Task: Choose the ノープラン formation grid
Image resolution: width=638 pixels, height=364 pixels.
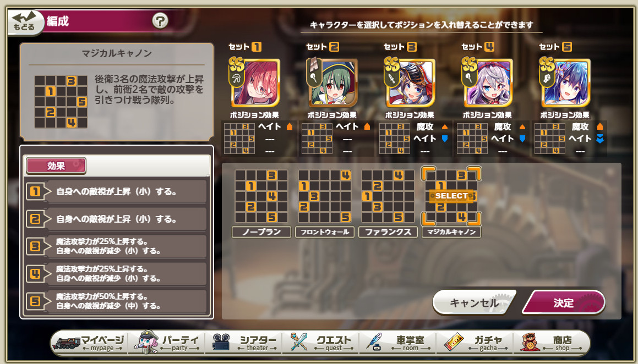Action: point(261,196)
